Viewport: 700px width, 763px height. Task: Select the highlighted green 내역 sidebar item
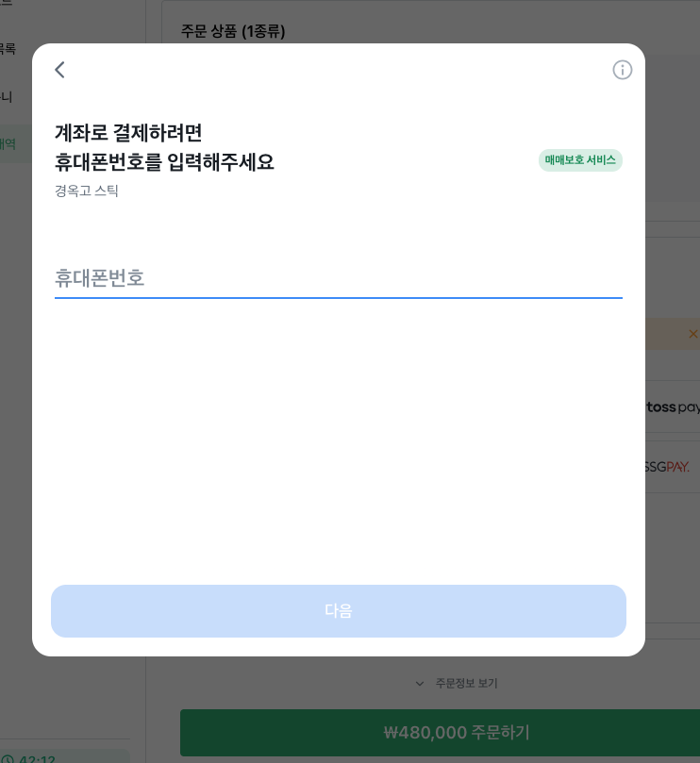point(8,144)
